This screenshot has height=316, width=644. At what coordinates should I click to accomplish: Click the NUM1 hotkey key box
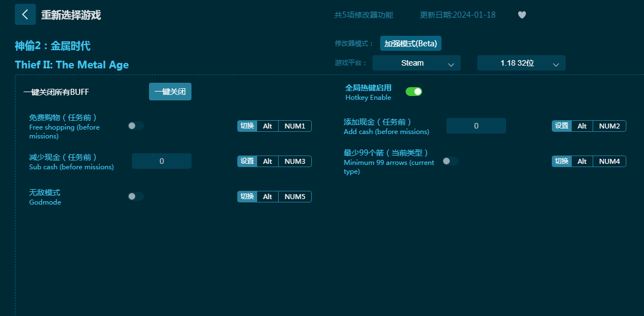[x=295, y=126]
